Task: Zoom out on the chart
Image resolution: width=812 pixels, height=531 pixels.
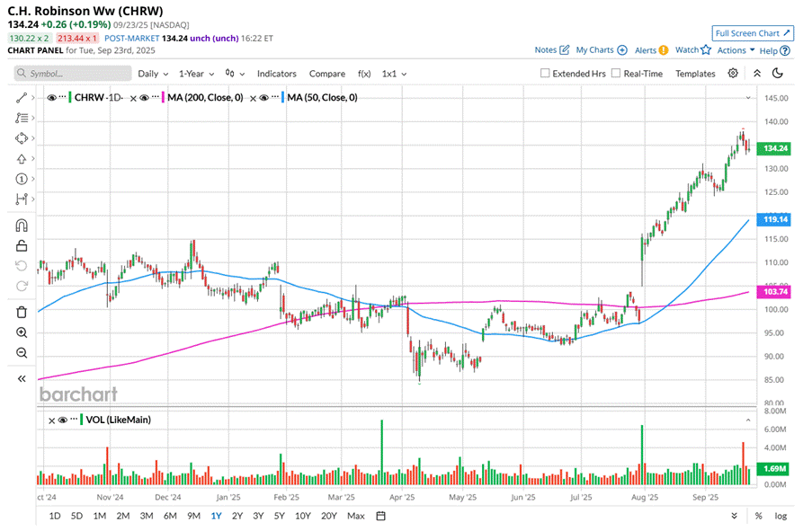Action: click(x=22, y=353)
